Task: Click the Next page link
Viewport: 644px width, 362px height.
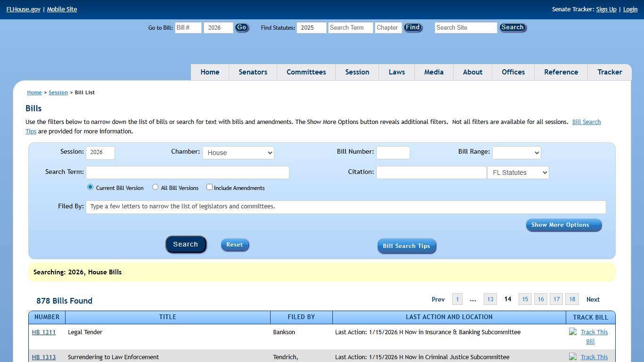Action: click(x=593, y=299)
